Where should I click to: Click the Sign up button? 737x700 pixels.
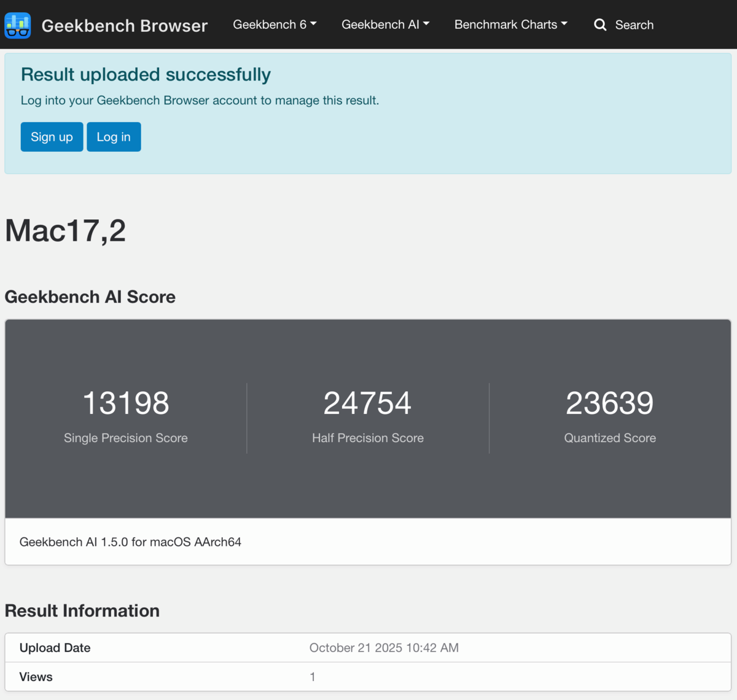pos(52,136)
